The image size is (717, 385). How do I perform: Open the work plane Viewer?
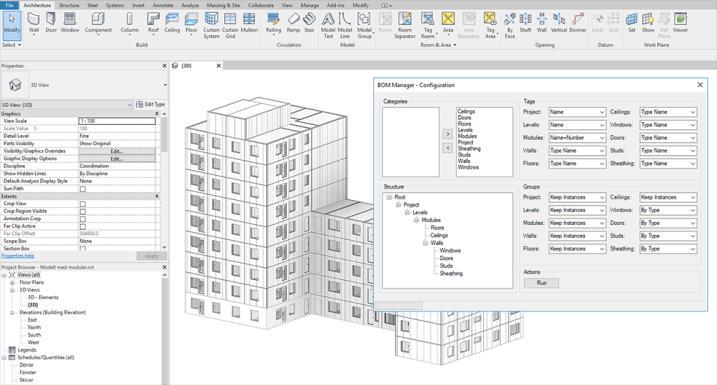click(x=680, y=23)
